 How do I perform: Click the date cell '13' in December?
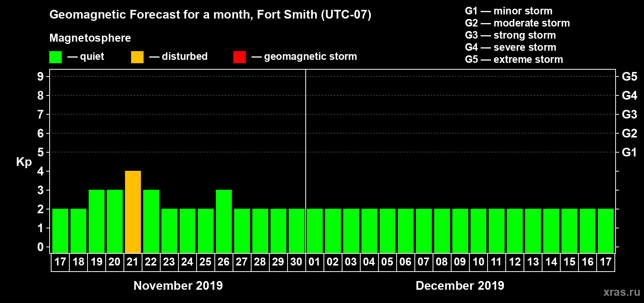pos(533,262)
